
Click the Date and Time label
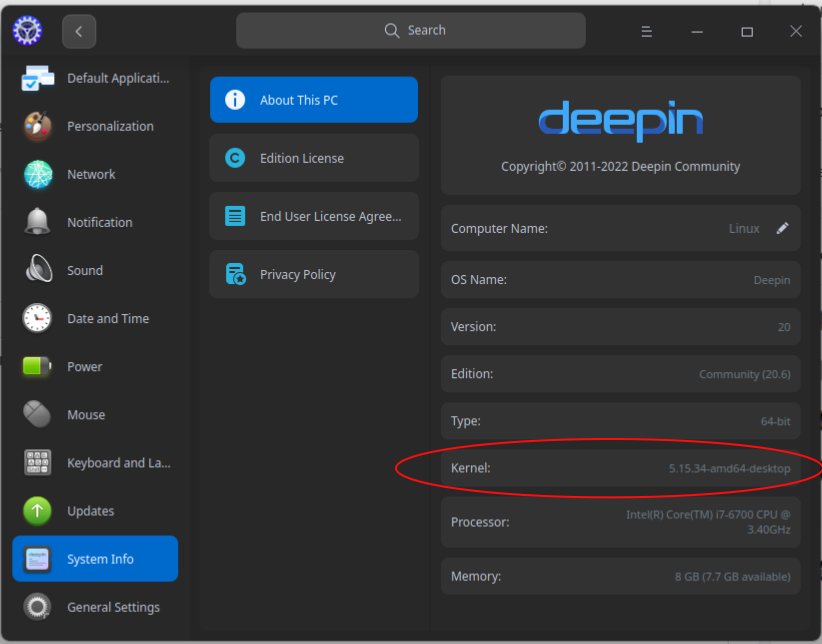108,318
